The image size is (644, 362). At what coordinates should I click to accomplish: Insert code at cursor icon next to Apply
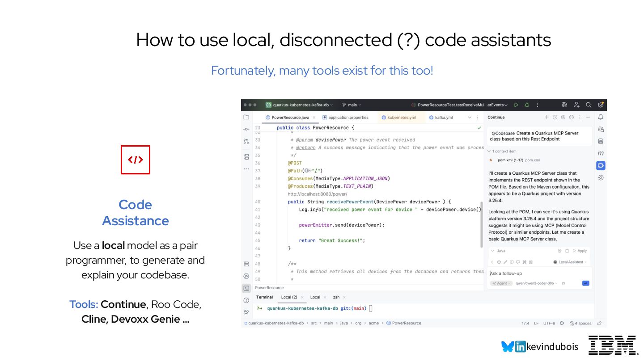pos(559,251)
